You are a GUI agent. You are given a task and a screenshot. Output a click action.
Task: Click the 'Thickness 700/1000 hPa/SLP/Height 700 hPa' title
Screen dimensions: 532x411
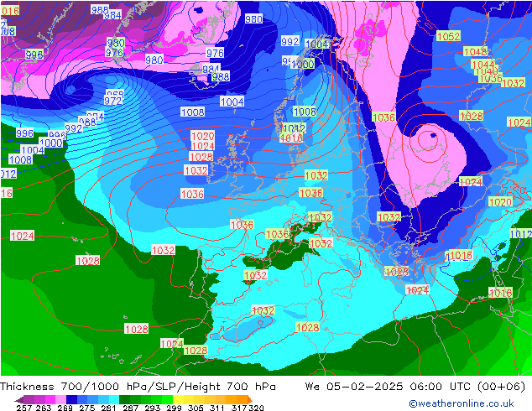coord(138,387)
